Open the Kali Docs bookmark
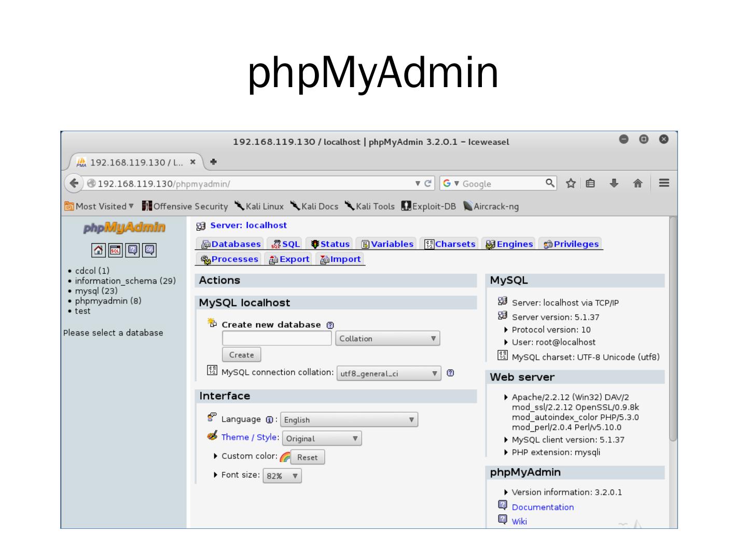Image resolution: width=747 pixels, height=560 pixels. click(x=314, y=206)
